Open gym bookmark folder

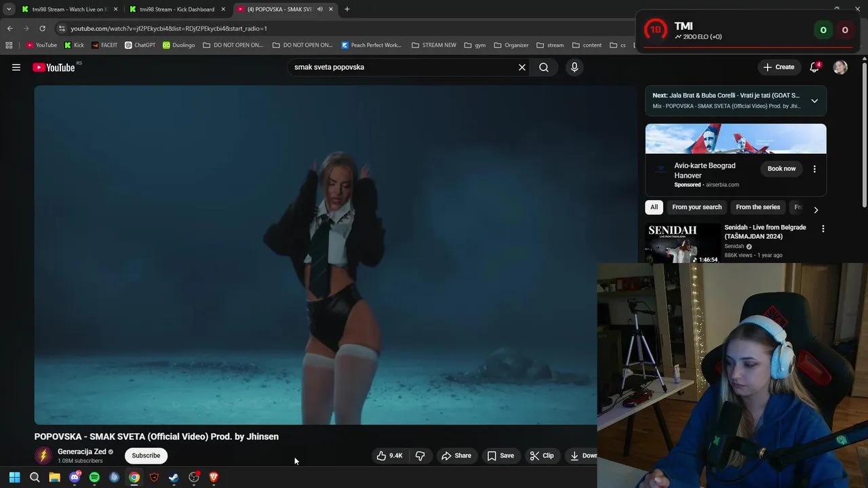point(475,45)
